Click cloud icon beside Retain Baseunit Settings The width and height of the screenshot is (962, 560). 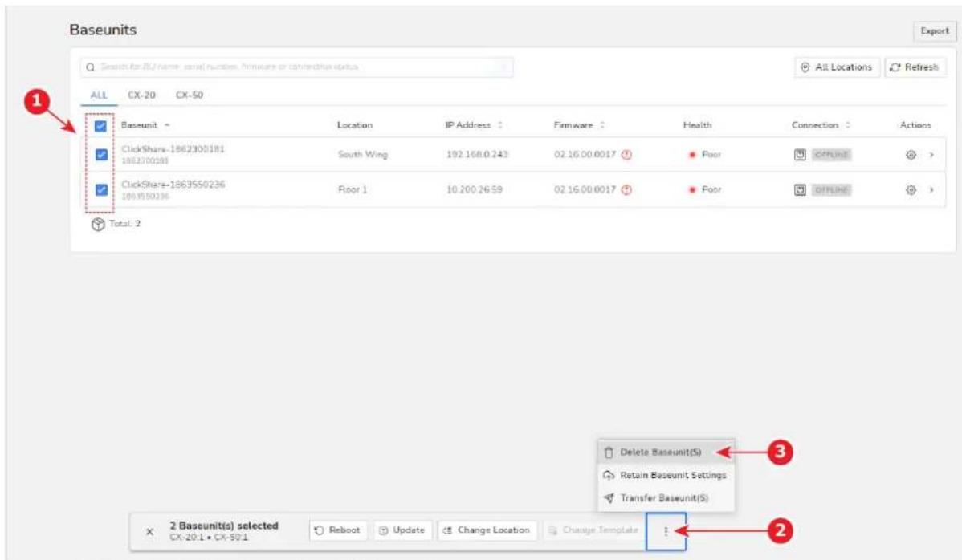coord(609,476)
